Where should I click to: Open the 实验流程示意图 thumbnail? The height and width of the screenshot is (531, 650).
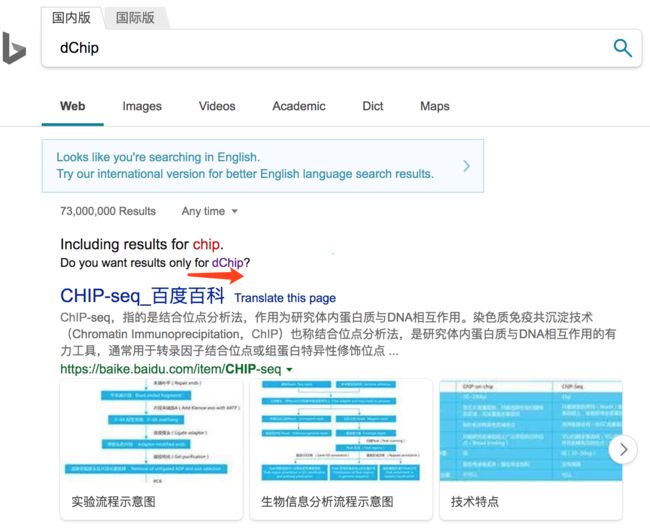click(151, 449)
